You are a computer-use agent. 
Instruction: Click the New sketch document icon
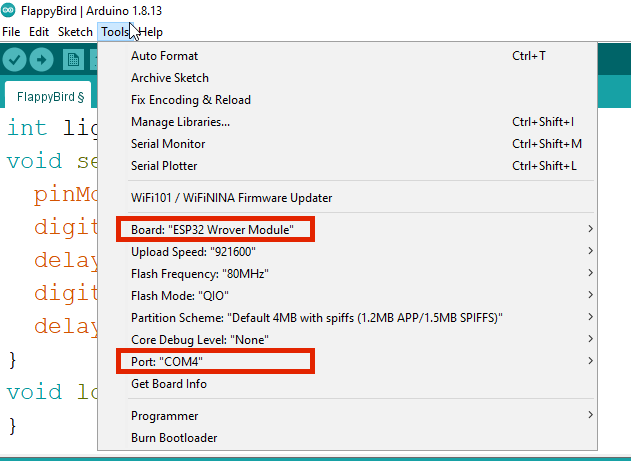click(73, 60)
